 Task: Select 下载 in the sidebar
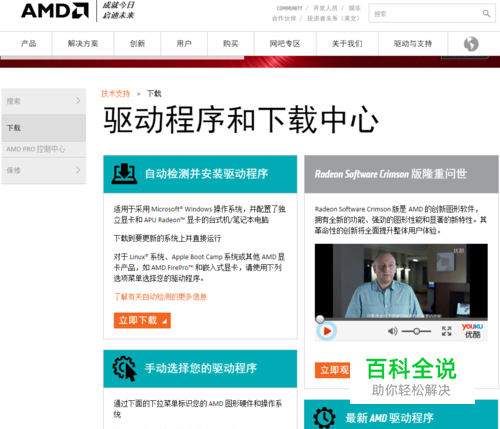pyautogui.click(x=44, y=128)
